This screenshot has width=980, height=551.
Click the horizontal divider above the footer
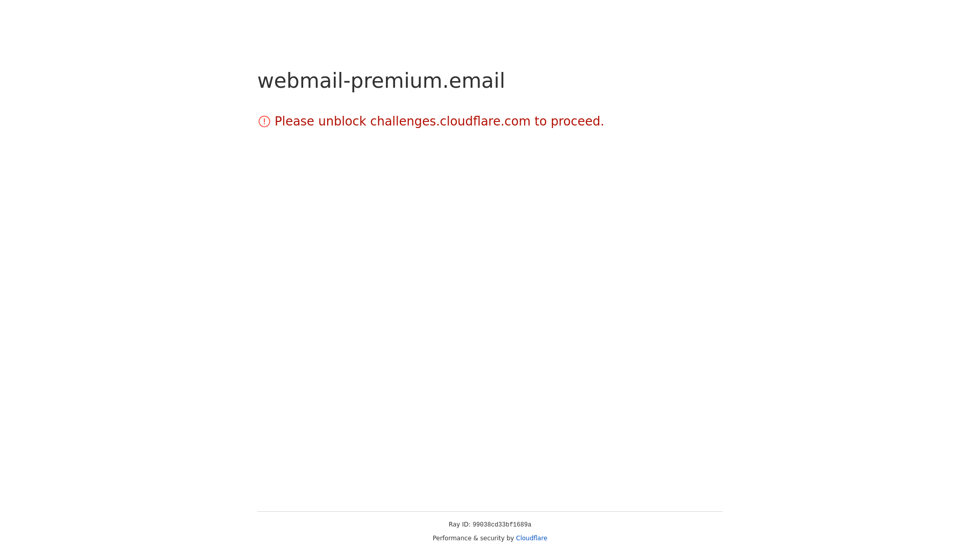[490, 511]
